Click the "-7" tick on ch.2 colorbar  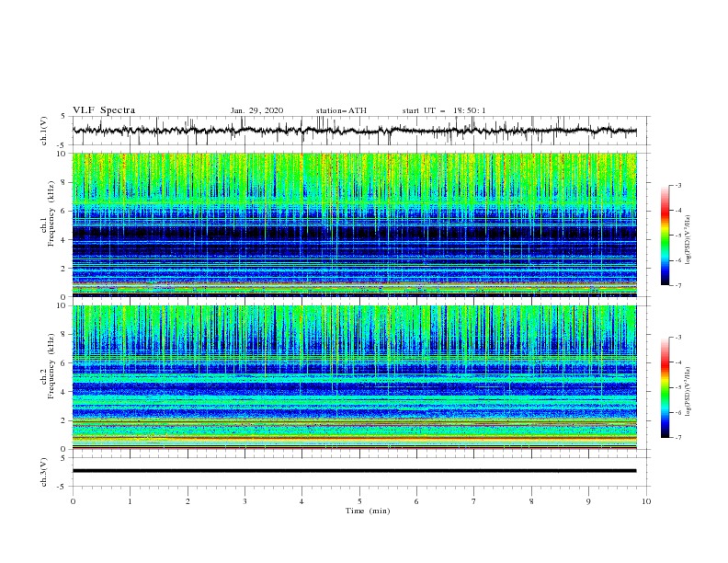click(677, 437)
